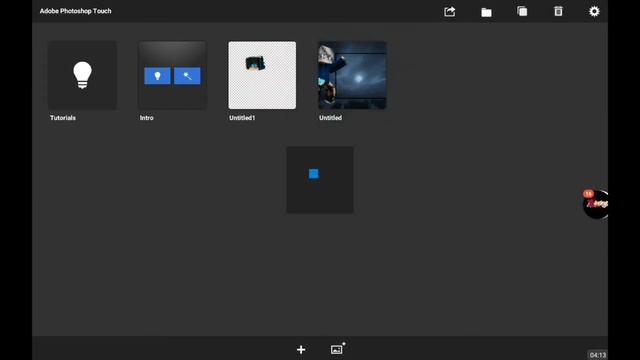Open the Tutorials lightbulb thumbnail
The height and width of the screenshot is (360, 640).
(82, 75)
